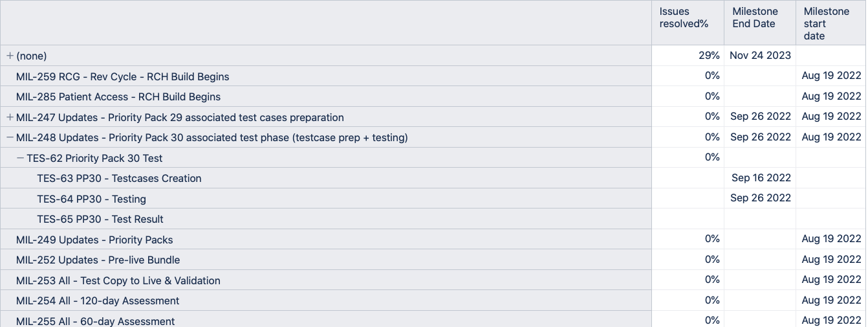Select MIL-253 Test Copy to Live row

point(118,280)
